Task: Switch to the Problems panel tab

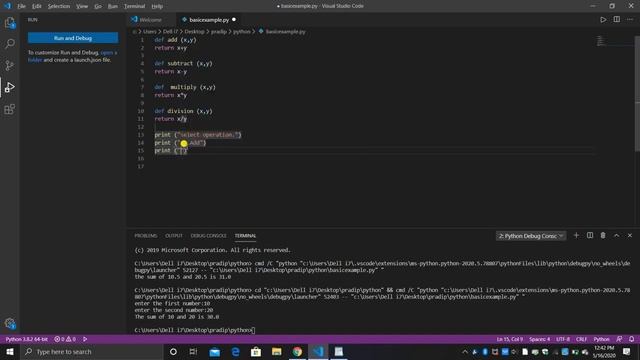Action: 146,236
